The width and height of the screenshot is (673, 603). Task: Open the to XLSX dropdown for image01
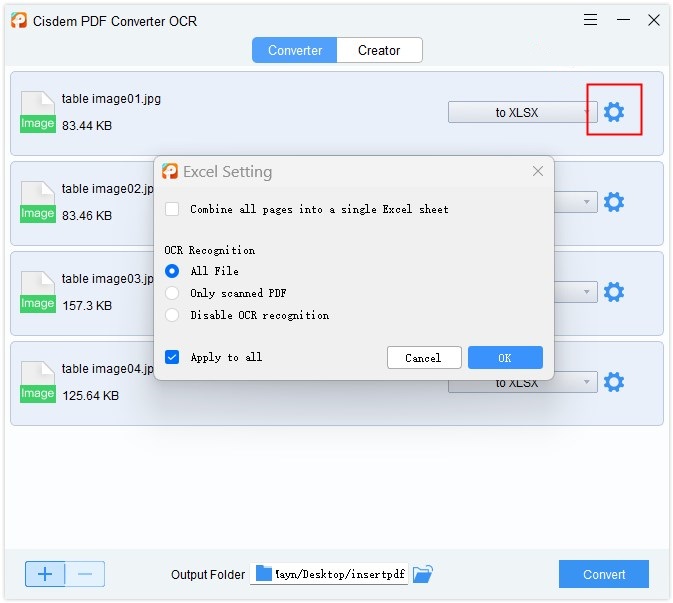click(x=522, y=112)
